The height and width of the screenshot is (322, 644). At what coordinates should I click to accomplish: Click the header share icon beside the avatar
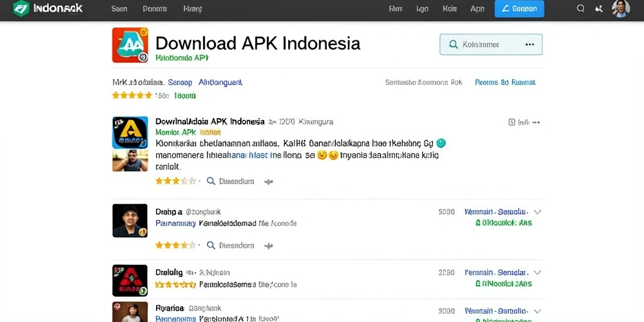point(599,9)
